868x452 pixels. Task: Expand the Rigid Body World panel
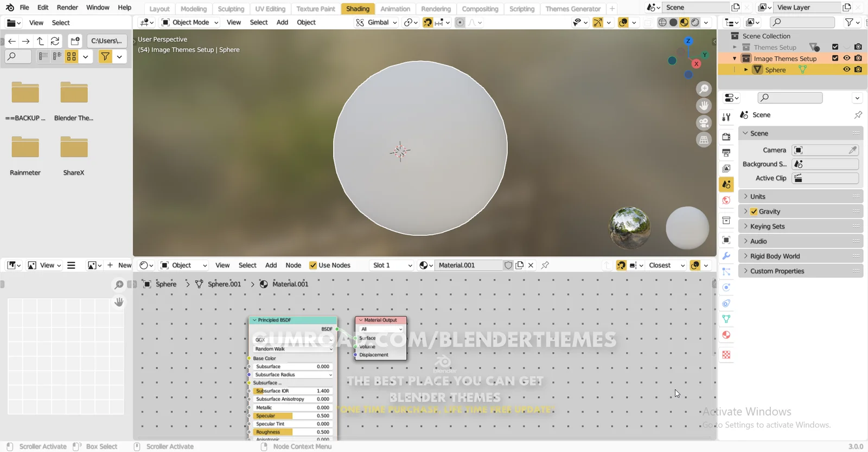pyautogui.click(x=801, y=256)
